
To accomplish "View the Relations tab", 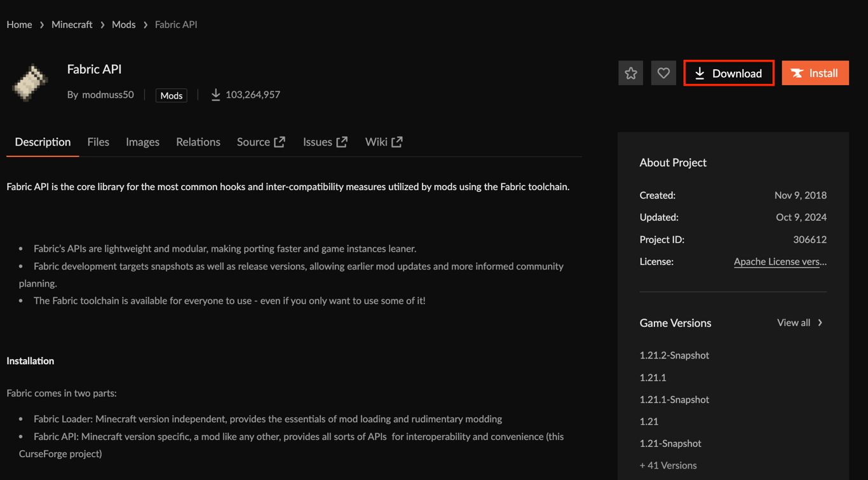I will point(198,142).
